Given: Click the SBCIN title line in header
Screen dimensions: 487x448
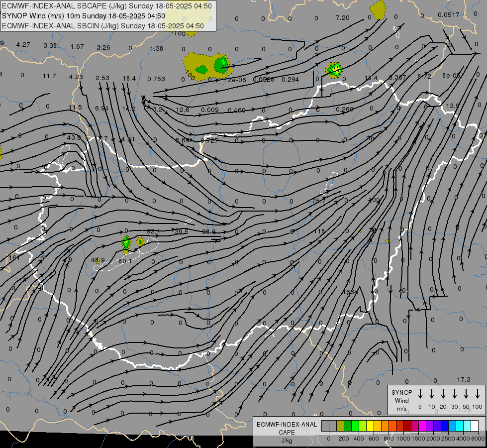Looking at the screenshot, I should coord(103,26).
